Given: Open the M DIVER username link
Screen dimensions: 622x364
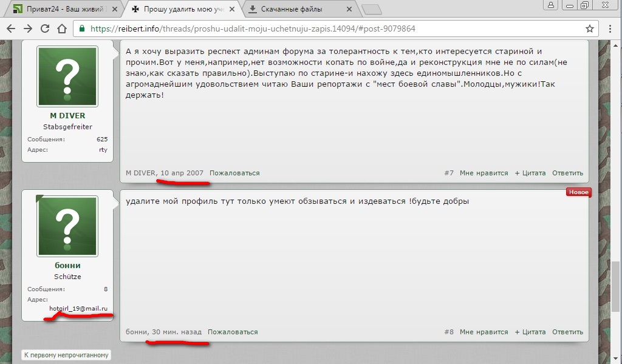Looking at the screenshot, I should tap(67, 116).
